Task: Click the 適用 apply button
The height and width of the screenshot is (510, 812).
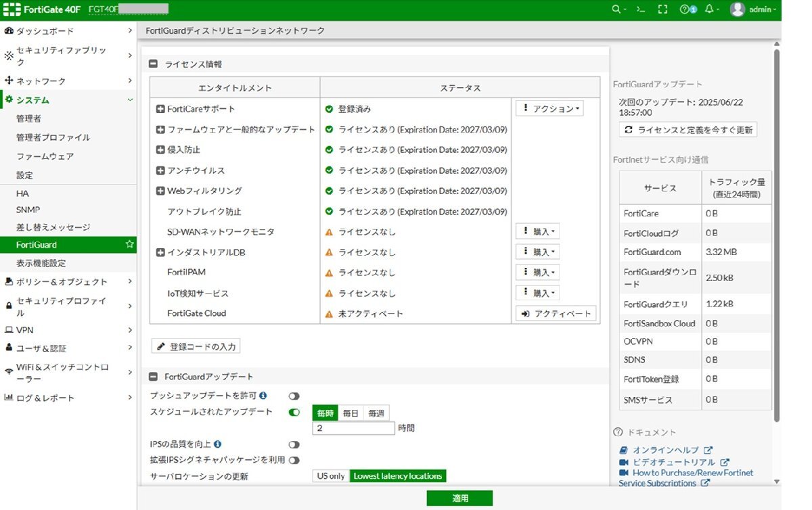Action: [x=459, y=498]
